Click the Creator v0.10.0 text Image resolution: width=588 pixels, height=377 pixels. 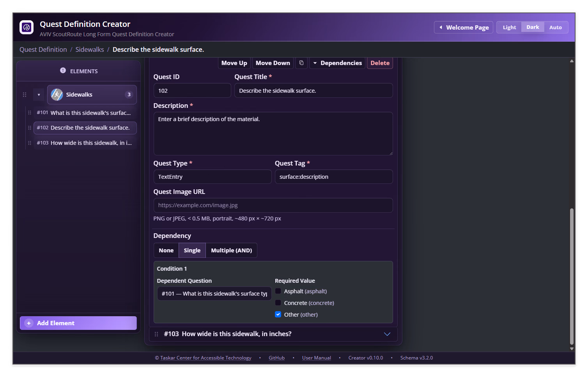366,358
